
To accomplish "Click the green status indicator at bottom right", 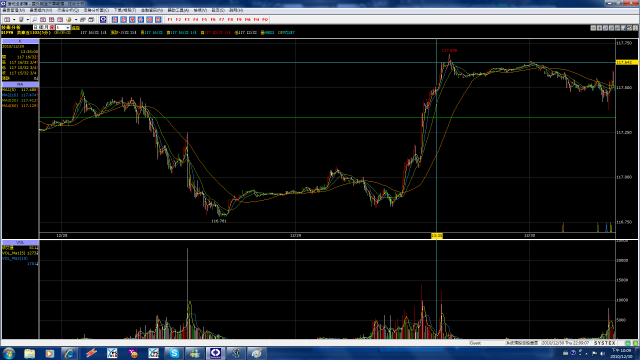I will [x=628, y=343].
